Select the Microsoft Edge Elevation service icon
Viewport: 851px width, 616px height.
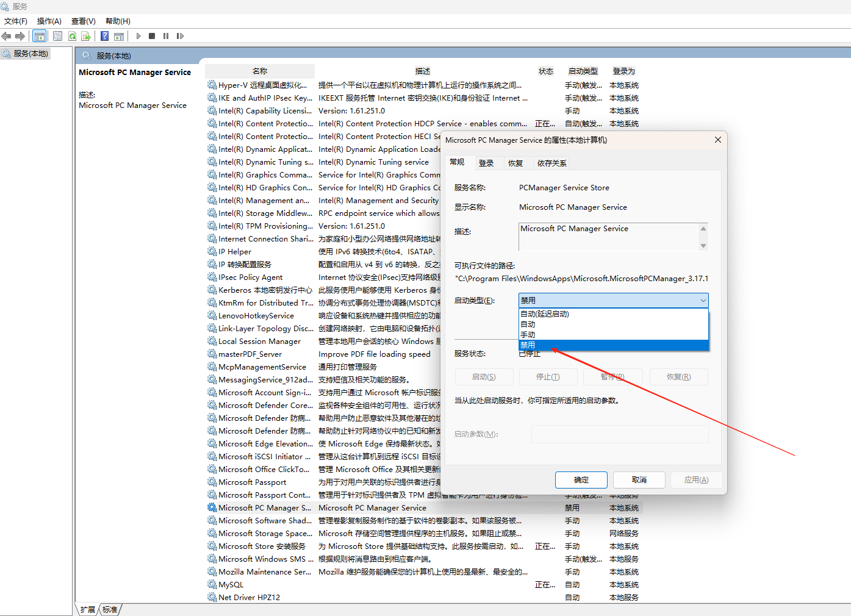(x=212, y=443)
